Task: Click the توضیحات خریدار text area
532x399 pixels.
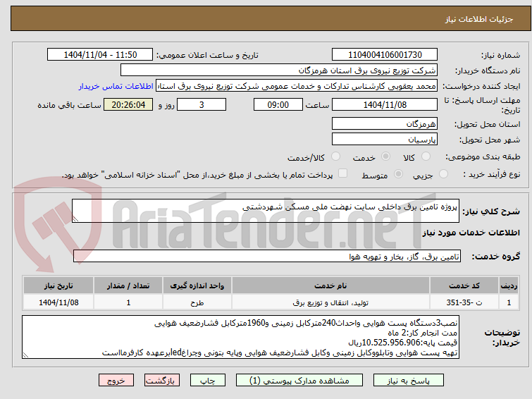Action: pyautogui.click(x=240, y=337)
